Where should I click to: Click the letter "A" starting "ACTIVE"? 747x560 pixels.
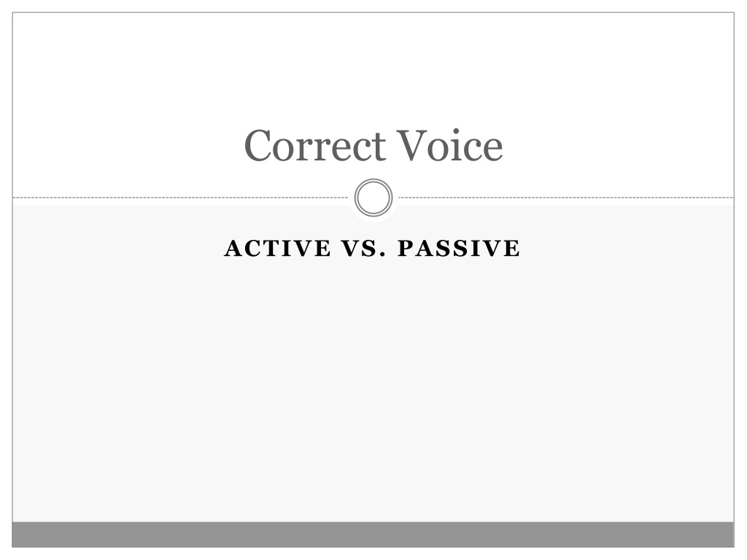point(233,248)
